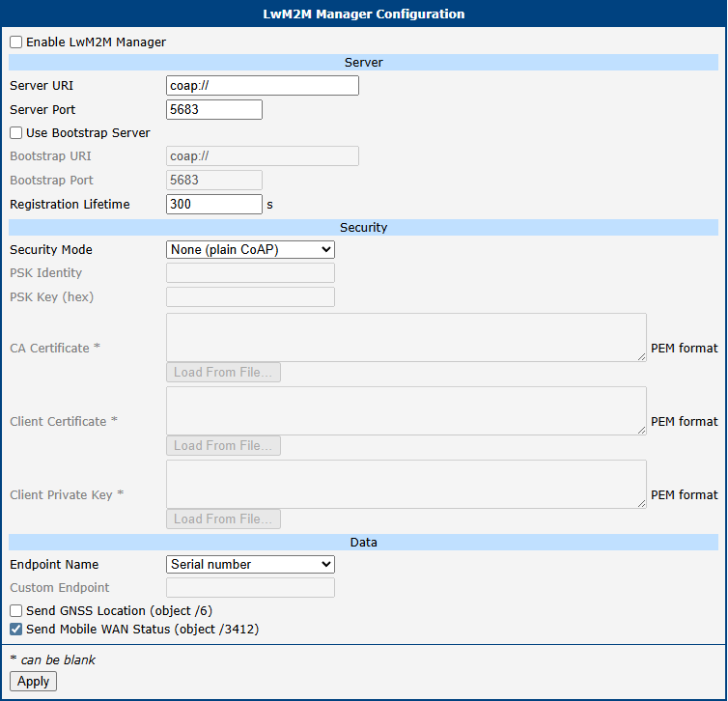Click Load From File under Client Private Key
Image resolution: width=728 pixels, height=701 pixels.
[223, 519]
